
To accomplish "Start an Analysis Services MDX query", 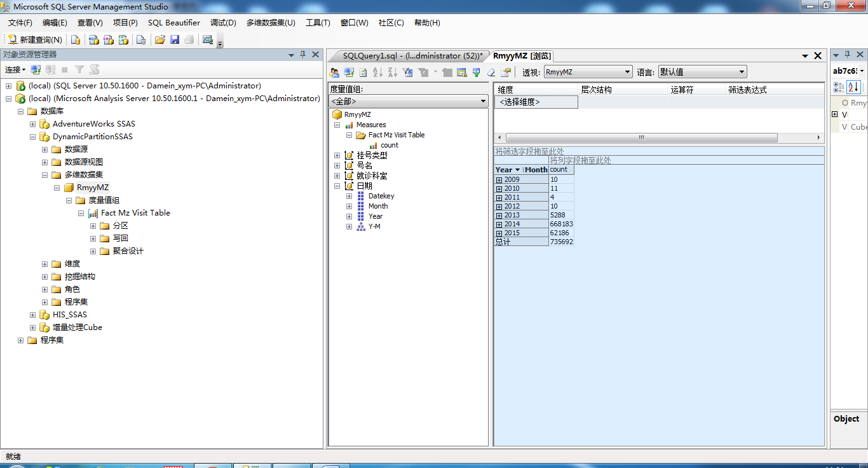I will [93, 39].
